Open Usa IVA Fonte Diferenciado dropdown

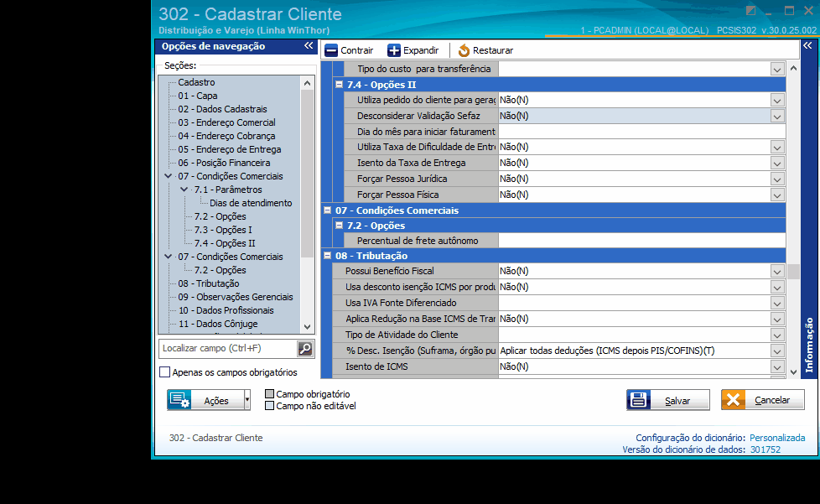click(777, 304)
